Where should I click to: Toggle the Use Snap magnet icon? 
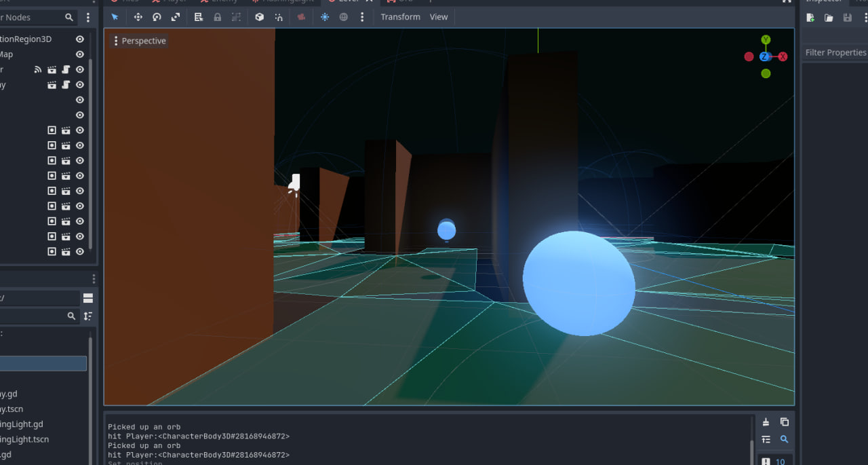(x=279, y=17)
